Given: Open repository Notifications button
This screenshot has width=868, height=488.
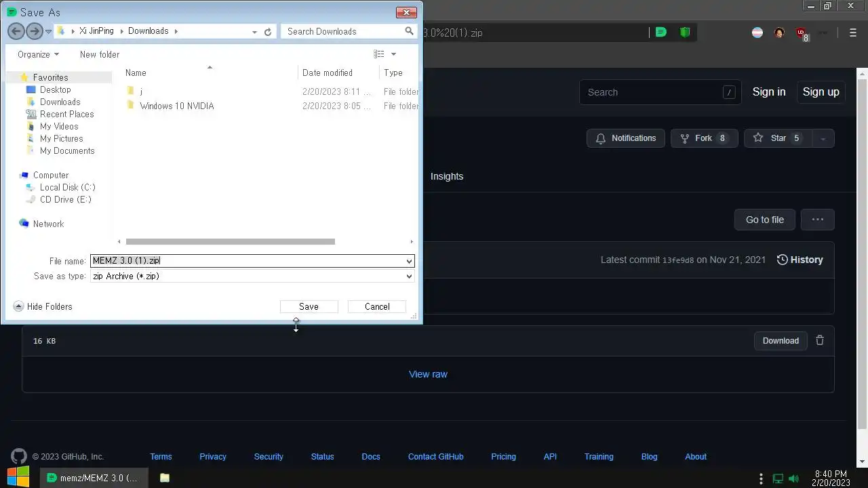Looking at the screenshot, I should coord(626,138).
